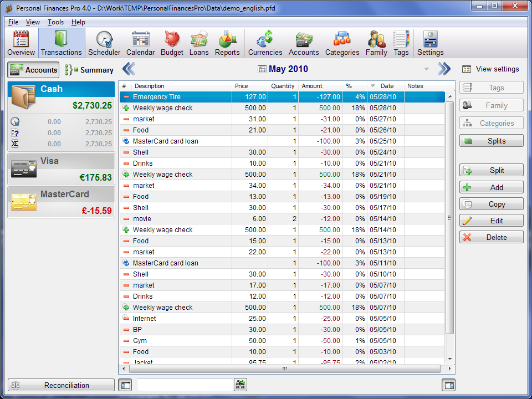The image size is (532, 399).
Task: Click the Add transaction button
Action: (x=491, y=188)
